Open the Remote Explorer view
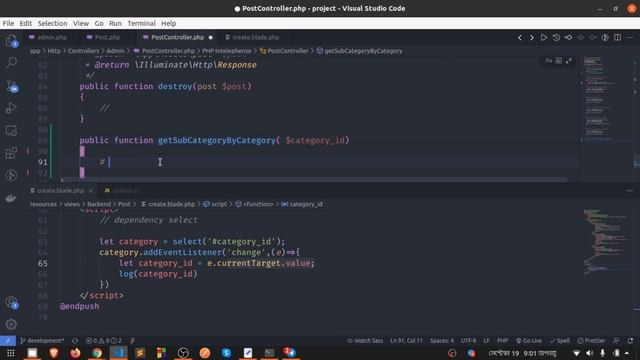Screen dimensions: 640x360 pyautogui.click(x=11, y=131)
